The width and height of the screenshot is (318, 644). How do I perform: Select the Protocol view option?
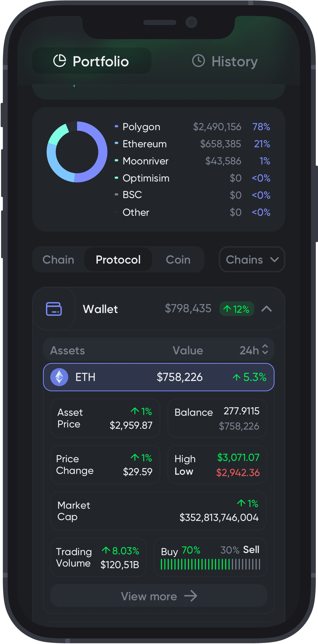[118, 260]
